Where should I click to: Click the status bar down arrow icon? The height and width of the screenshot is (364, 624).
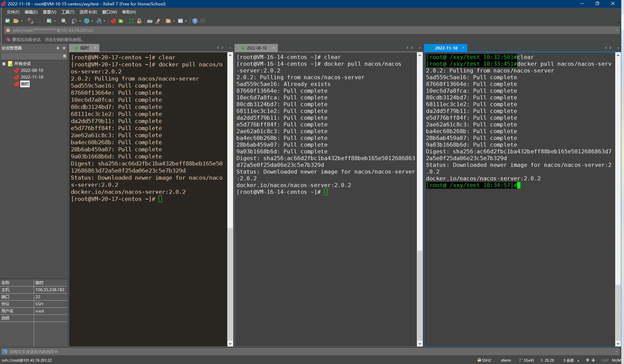coord(593,360)
